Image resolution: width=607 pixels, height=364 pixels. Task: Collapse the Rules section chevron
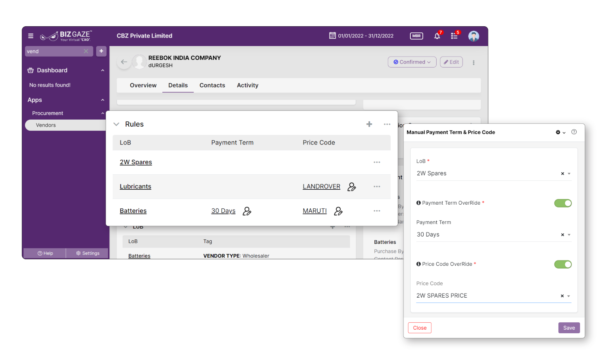tap(117, 124)
